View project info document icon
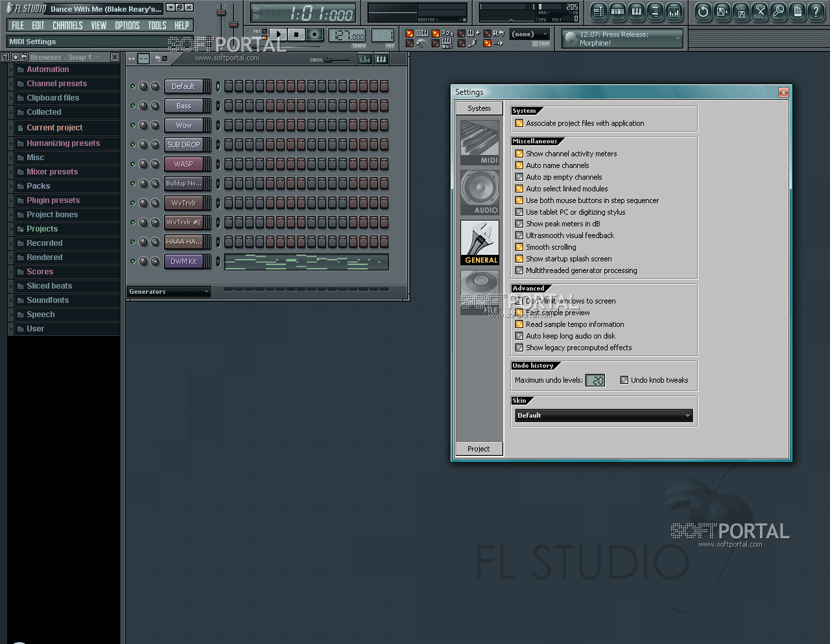Viewport: 830px width, 644px height. tap(798, 12)
